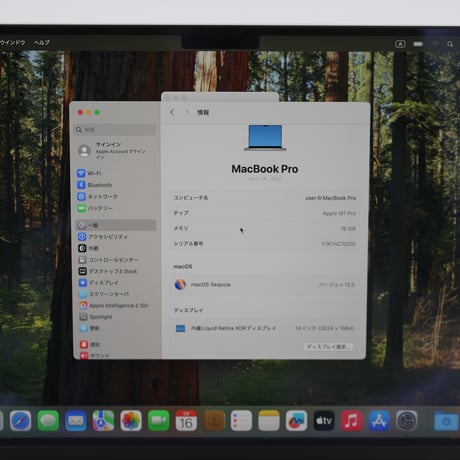Screen dimensions: 460x460
Task: Click the コンピュータ名 label
Action: coord(190,198)
